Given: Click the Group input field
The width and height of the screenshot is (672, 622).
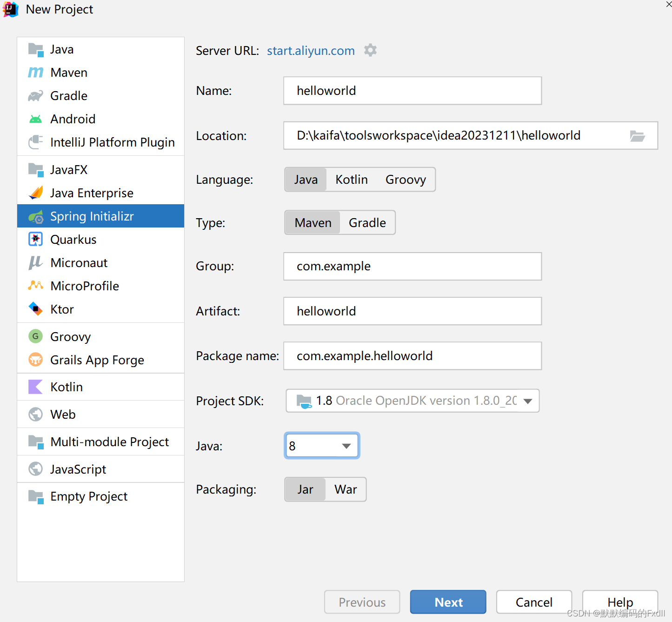Looking at the screenshot, I should click(413, 266).
